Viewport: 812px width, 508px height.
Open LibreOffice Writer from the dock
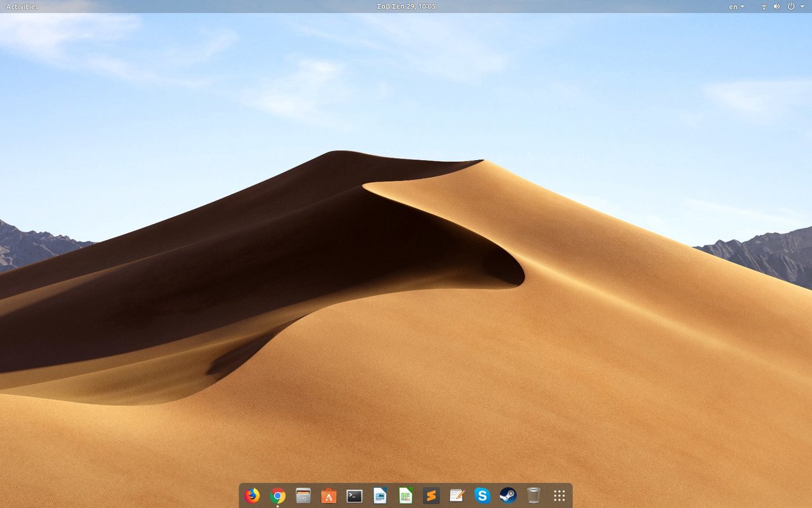point(380,495)
